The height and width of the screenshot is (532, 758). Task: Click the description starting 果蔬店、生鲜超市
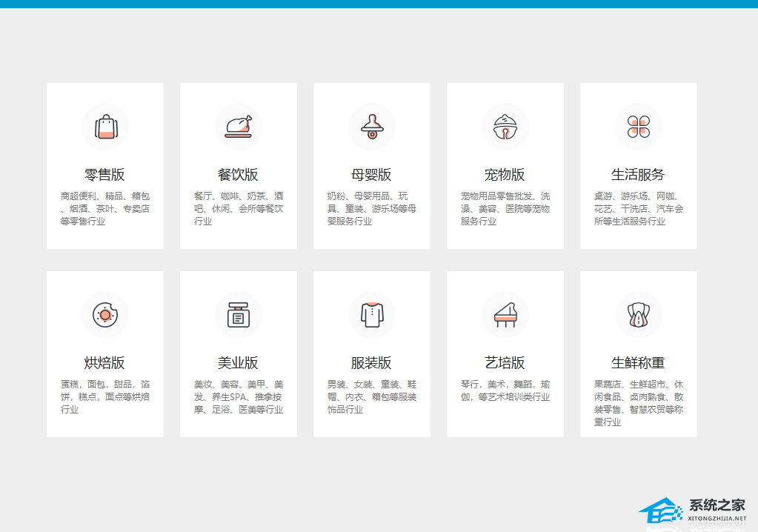point(639,403)
